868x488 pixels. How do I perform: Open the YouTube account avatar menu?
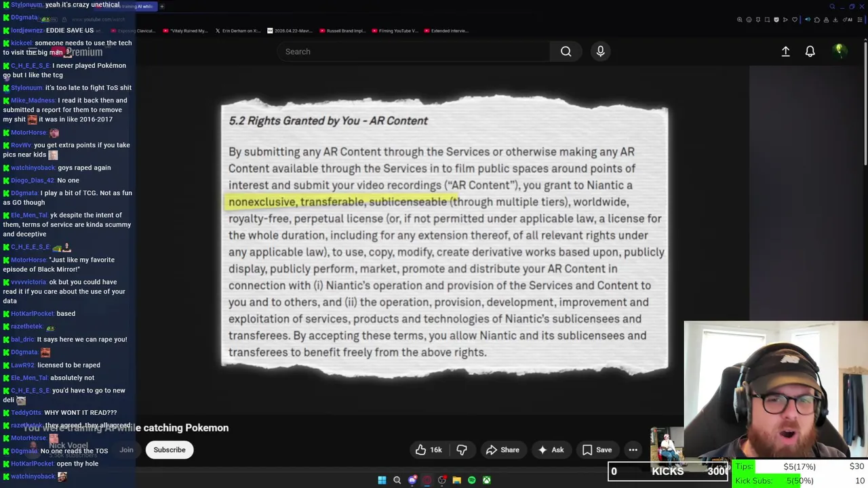click(839, 51)
